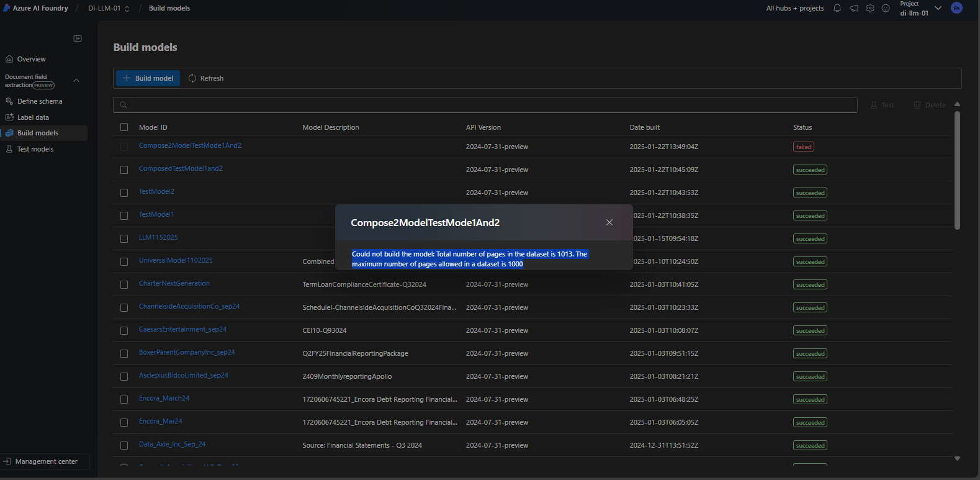Check the CharterNextGeneration row checkbox

coord(124,284)
